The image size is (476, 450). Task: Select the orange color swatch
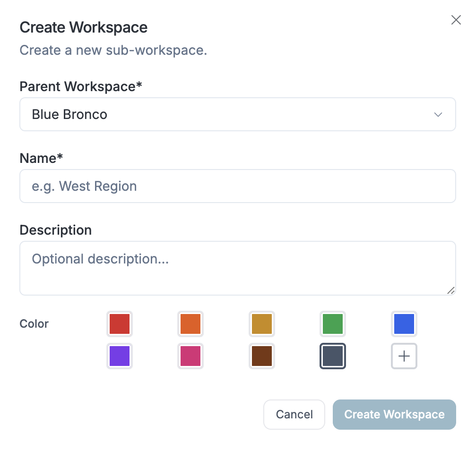[x=190, y=324]
